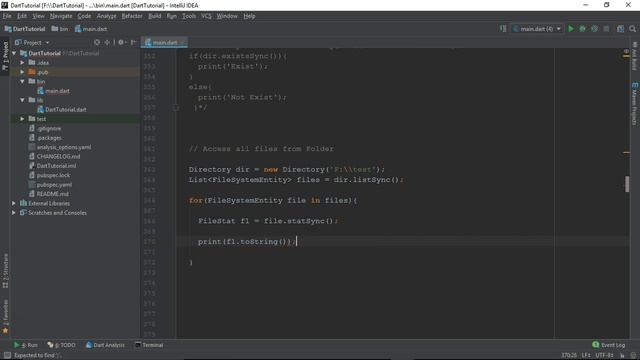Open the main.dart run configuration dropdown

537,29
